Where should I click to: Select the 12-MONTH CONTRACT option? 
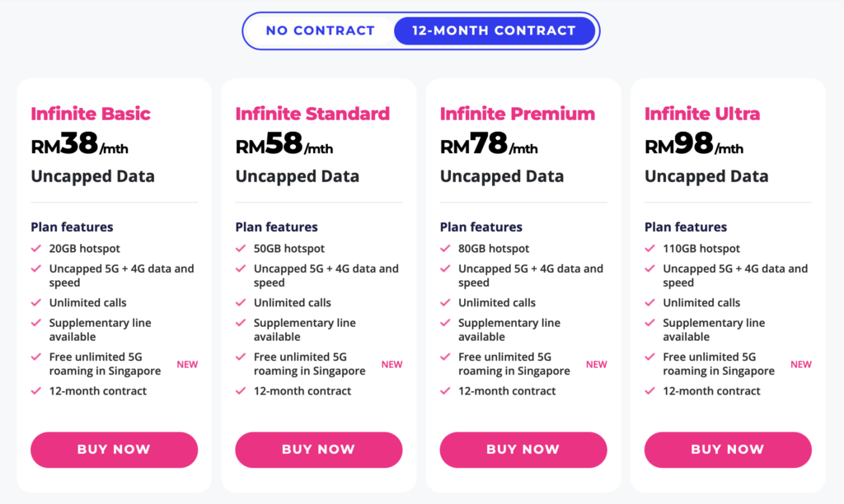(x=494, y=30)
